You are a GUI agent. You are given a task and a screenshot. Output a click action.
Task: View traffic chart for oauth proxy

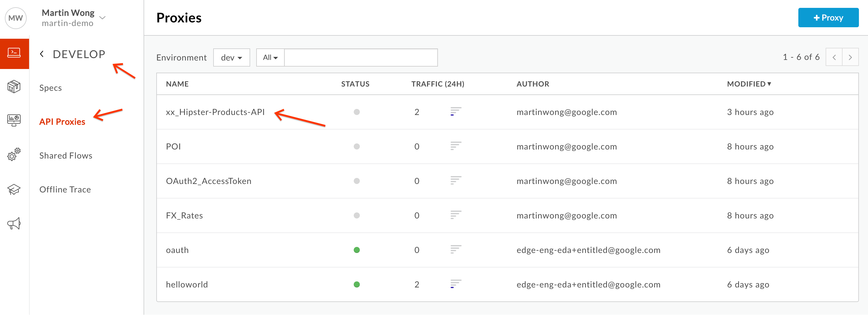click(456, 250)
